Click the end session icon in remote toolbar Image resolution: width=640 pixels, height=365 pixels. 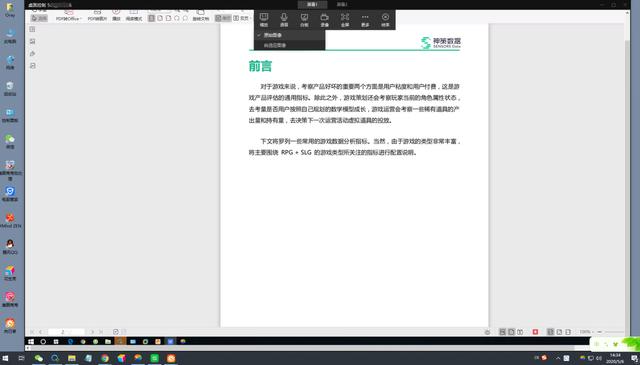pyautogui.click(x=385, y=19)
